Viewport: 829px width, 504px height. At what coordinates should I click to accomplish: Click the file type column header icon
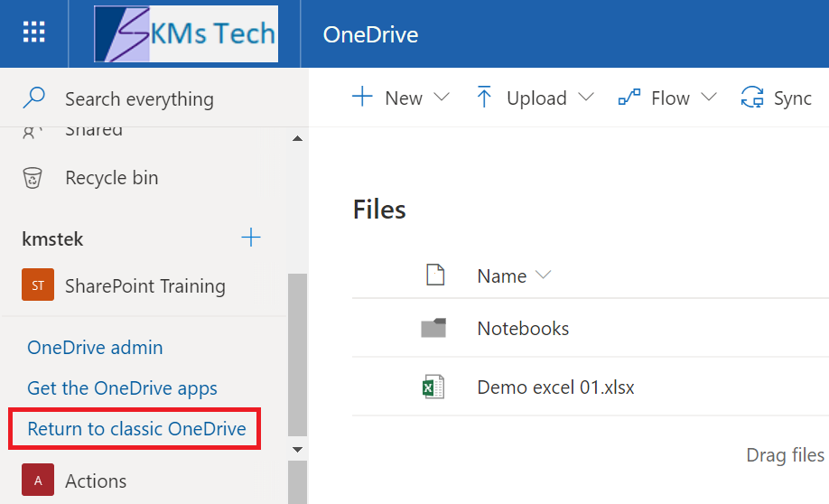[435, 275]
